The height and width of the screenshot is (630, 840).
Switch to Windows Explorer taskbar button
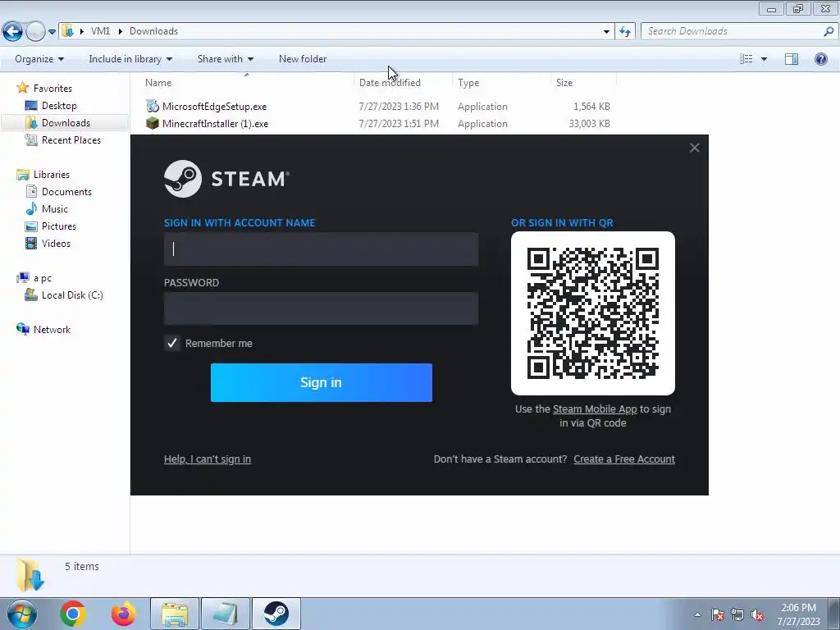175,614
